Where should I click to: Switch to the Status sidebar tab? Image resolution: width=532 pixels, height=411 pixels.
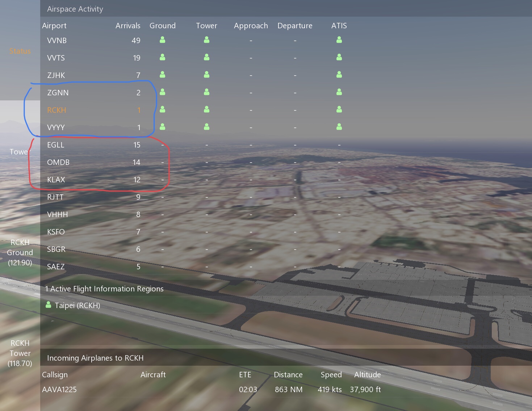20,51
